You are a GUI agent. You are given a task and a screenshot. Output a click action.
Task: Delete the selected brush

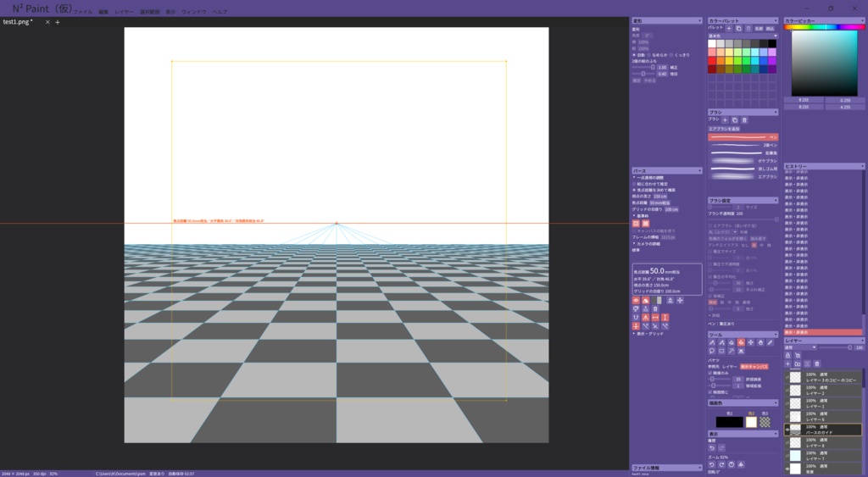[x=744, y=120]
